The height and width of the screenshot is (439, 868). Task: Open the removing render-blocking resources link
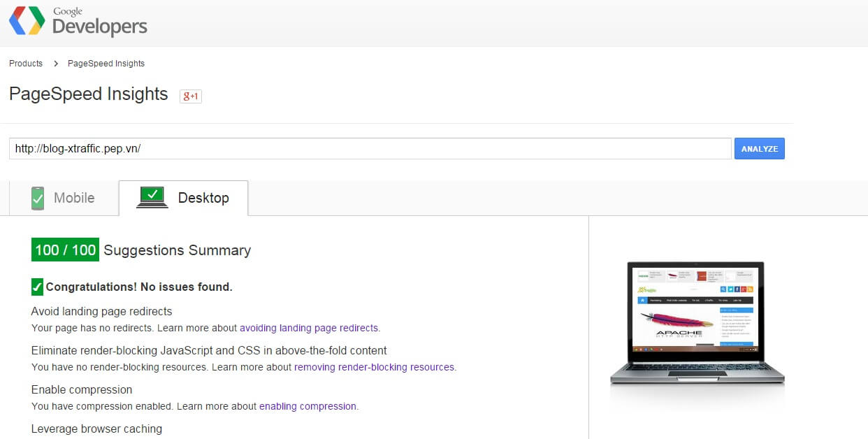pyautogui.click(x=374, y=367)
